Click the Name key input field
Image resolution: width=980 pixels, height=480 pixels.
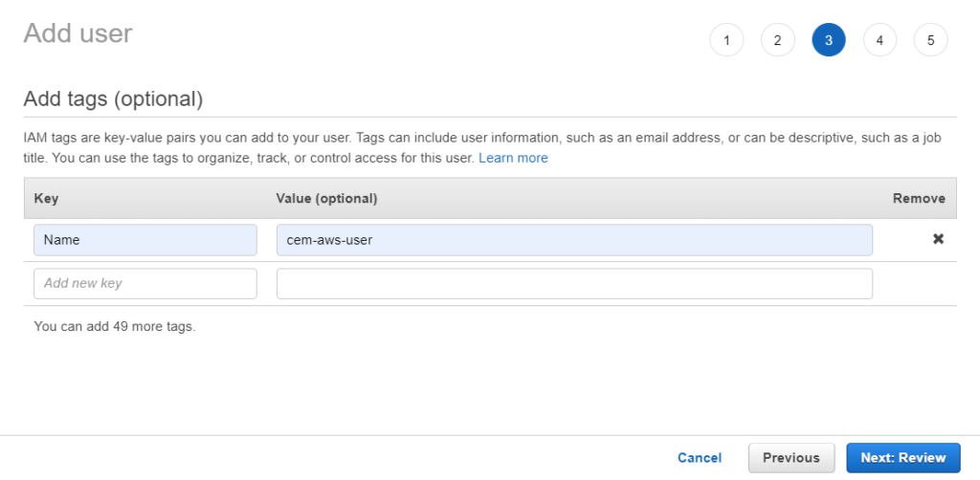click(145, 240)
